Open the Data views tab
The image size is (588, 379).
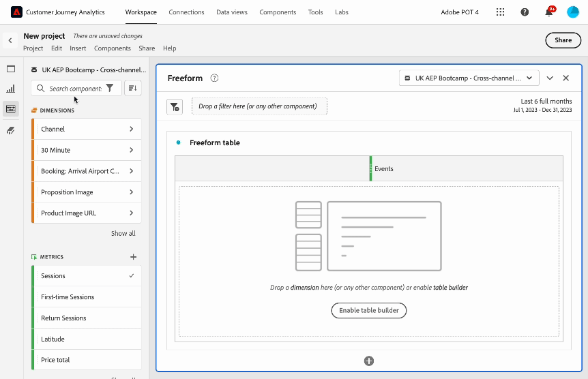pyautogui.click(x=232, y=12)
